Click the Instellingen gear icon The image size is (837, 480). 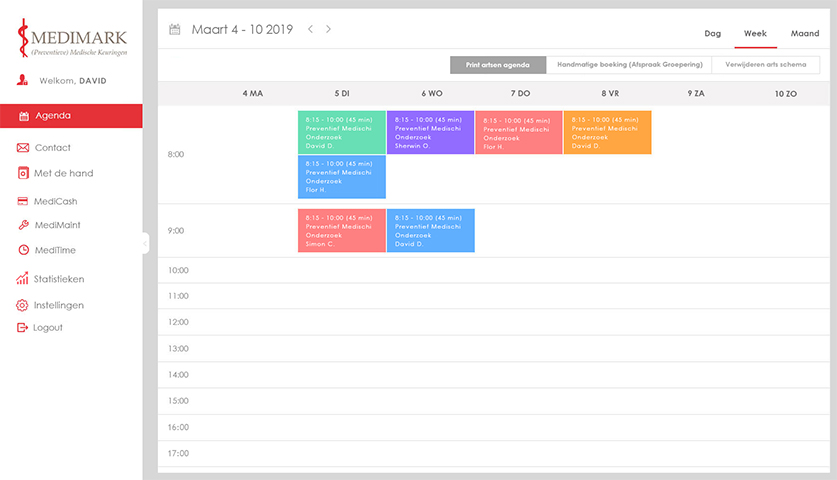24,305
